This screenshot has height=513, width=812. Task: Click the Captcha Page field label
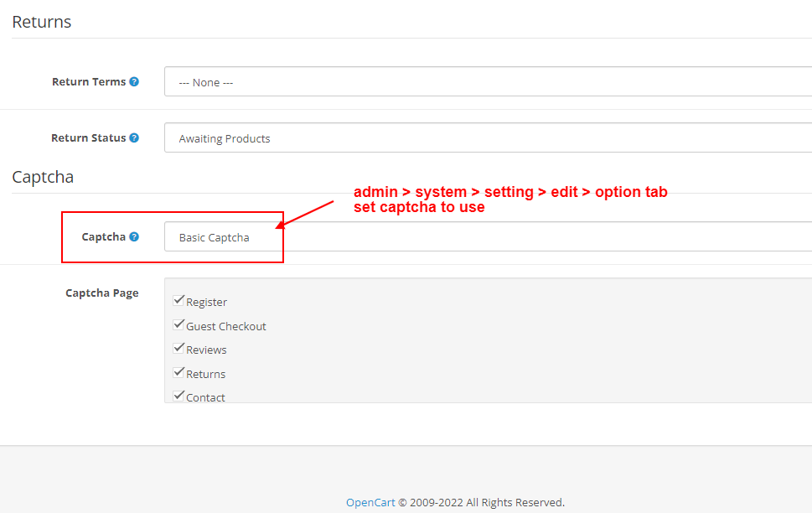point(102,293)
